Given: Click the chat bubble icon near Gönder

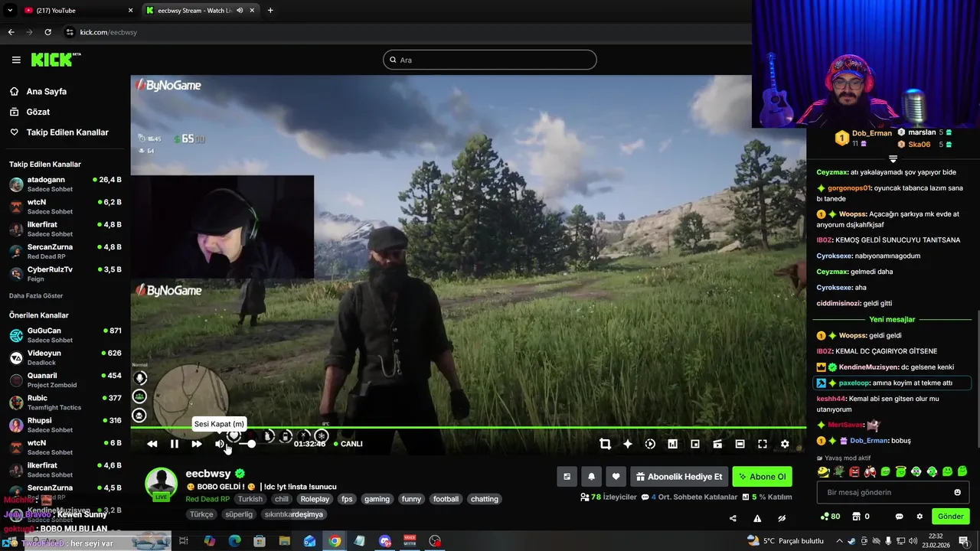Looking at the screenshot, I should click(900, 517).
